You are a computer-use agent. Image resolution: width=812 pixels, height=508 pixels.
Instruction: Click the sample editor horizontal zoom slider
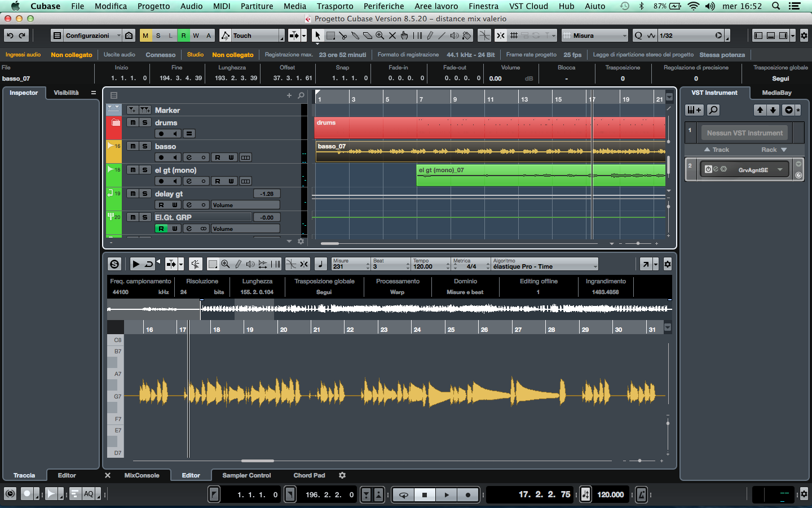tap(639, 461)
